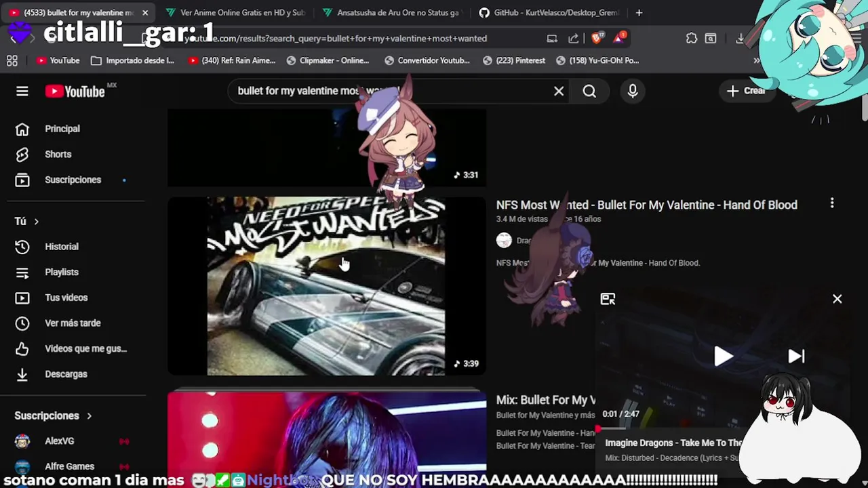Click the install/cast screen icon in address bar
The width and height of the screenshot is (868, 488).
(552, 39)
